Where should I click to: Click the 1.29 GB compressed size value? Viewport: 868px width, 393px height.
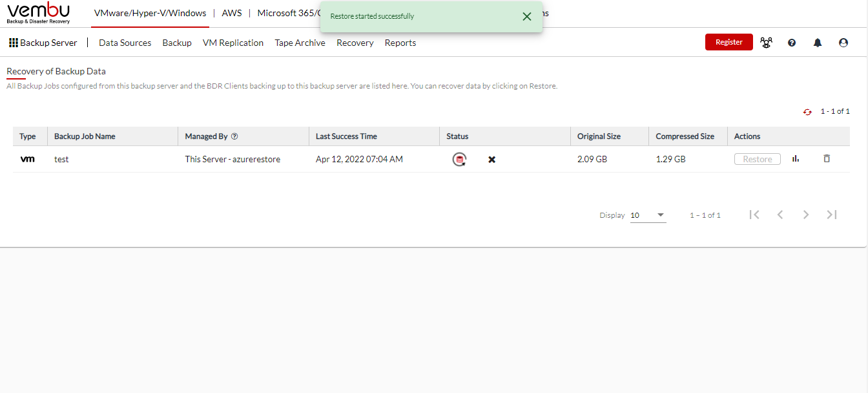click(x=670, y=159)
